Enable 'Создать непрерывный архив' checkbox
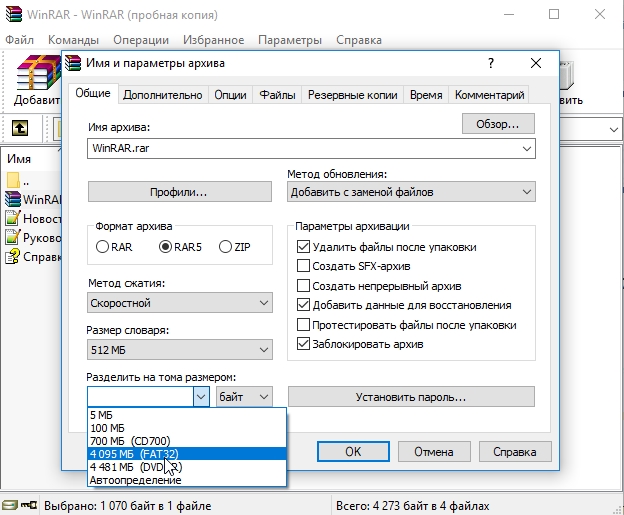The image size is (624, 515). point(303,285)
